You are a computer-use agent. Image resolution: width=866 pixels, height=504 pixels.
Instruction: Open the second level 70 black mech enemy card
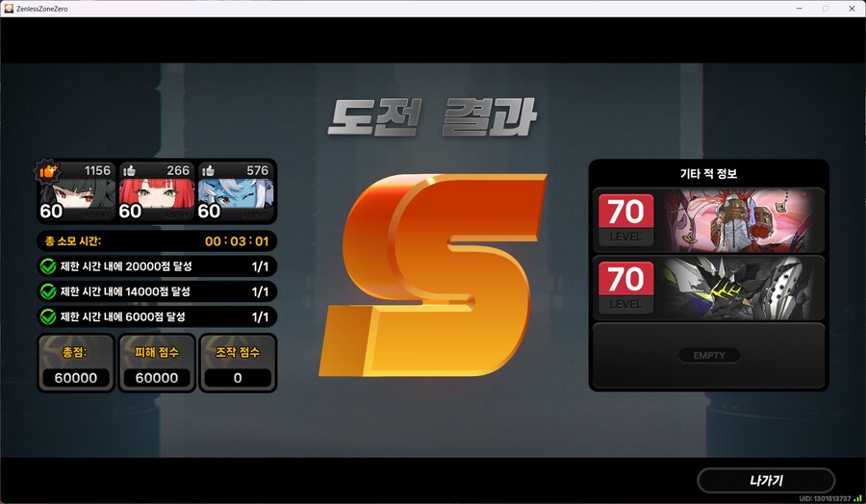point(708,288)
